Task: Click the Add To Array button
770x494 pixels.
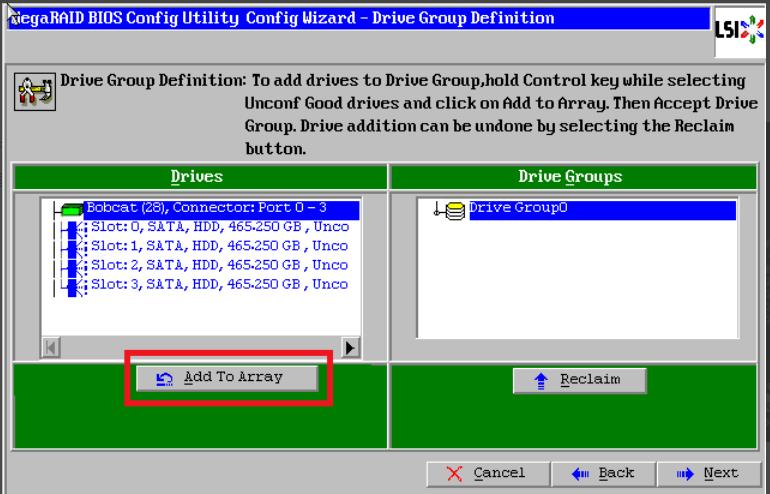Action: click(227, 378)
